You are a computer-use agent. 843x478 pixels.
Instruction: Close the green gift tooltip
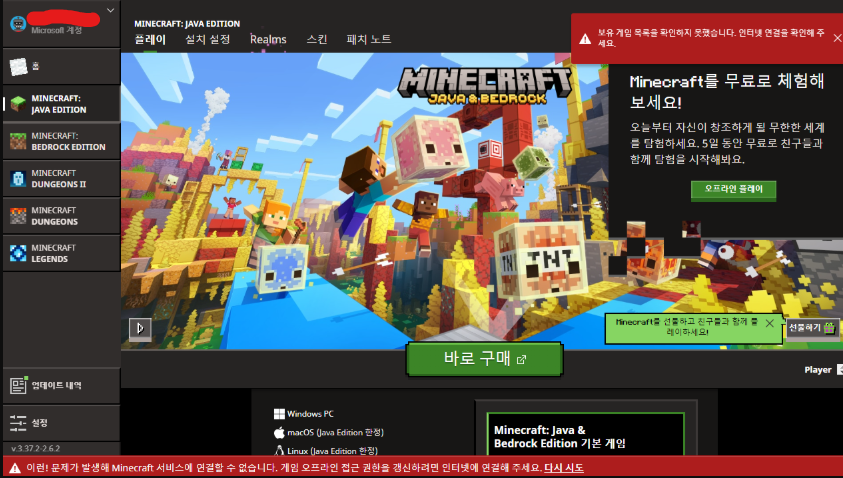coord(770,323)
